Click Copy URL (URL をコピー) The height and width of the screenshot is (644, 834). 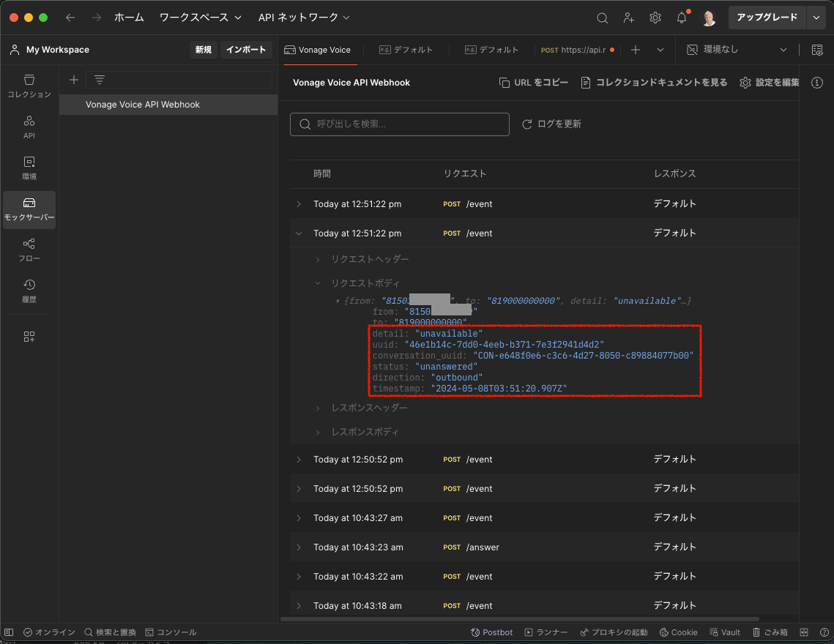tap(534, 83)
